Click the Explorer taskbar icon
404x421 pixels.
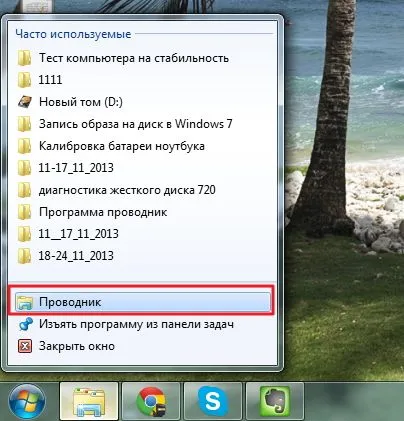89,401
